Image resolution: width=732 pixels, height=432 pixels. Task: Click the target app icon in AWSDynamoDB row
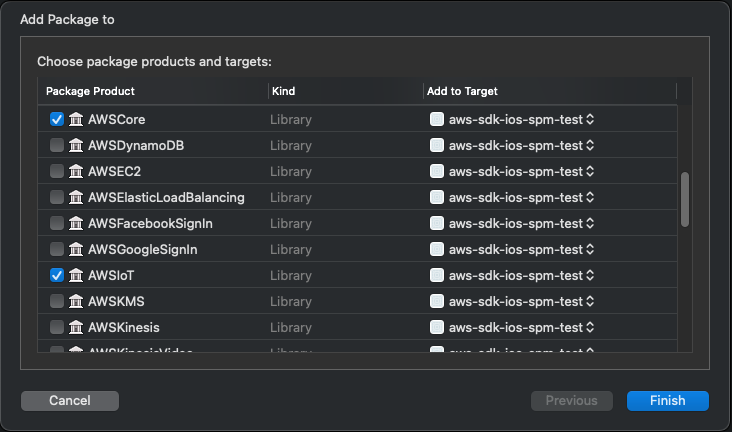tap(437, 145)
